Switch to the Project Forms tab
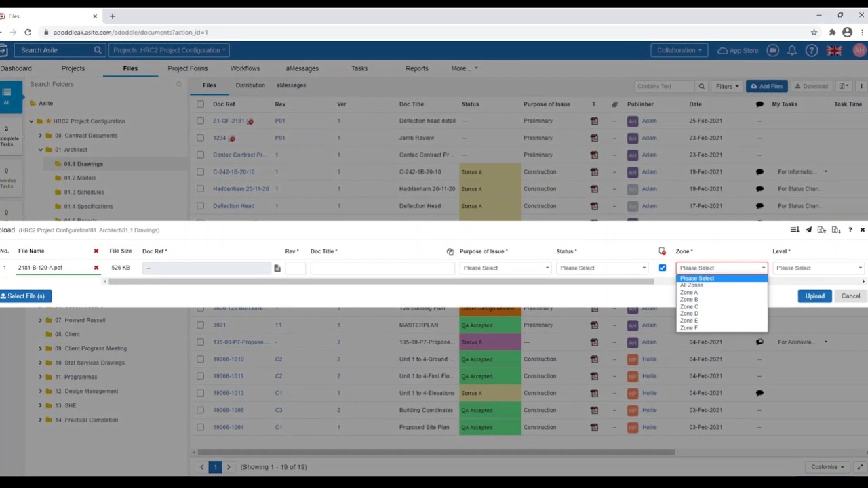This screenshot has width=868, height=488. click(x=188, y=68)
